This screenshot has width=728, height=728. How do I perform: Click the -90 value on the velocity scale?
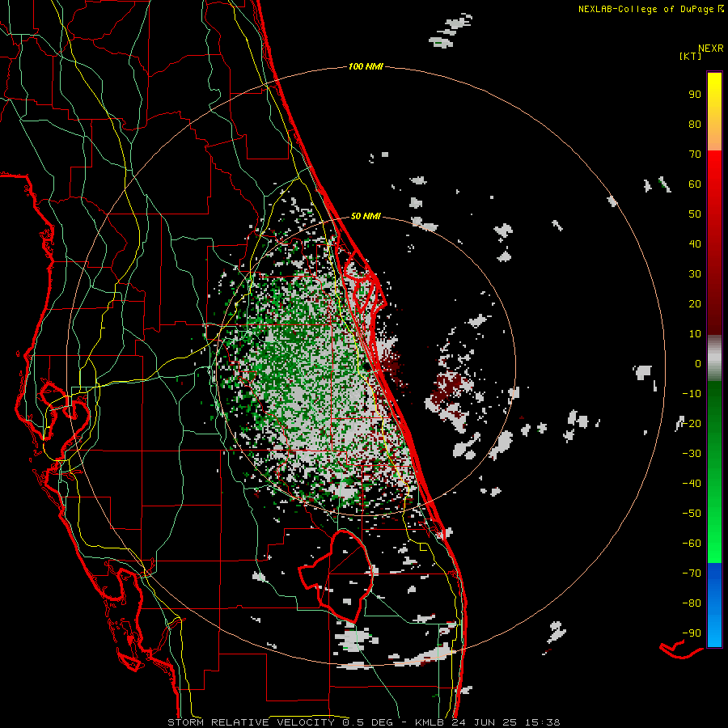(692, 633)
